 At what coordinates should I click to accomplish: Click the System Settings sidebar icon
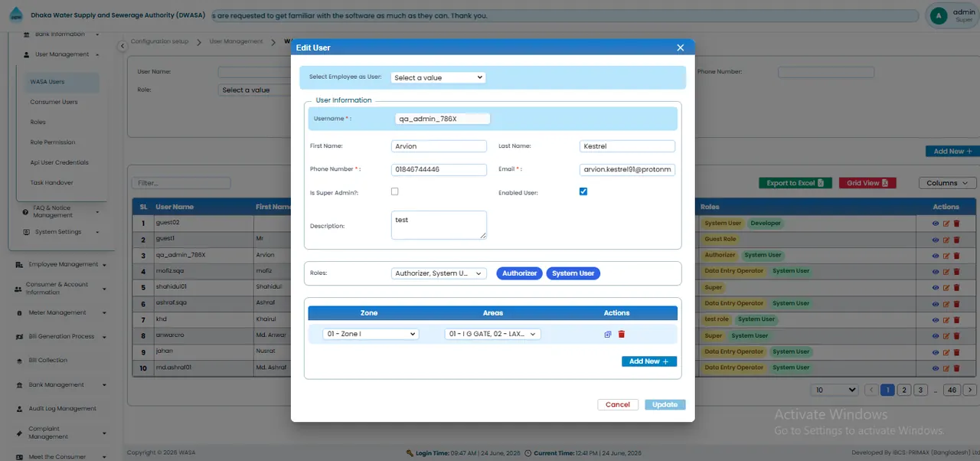coord(26,232)
